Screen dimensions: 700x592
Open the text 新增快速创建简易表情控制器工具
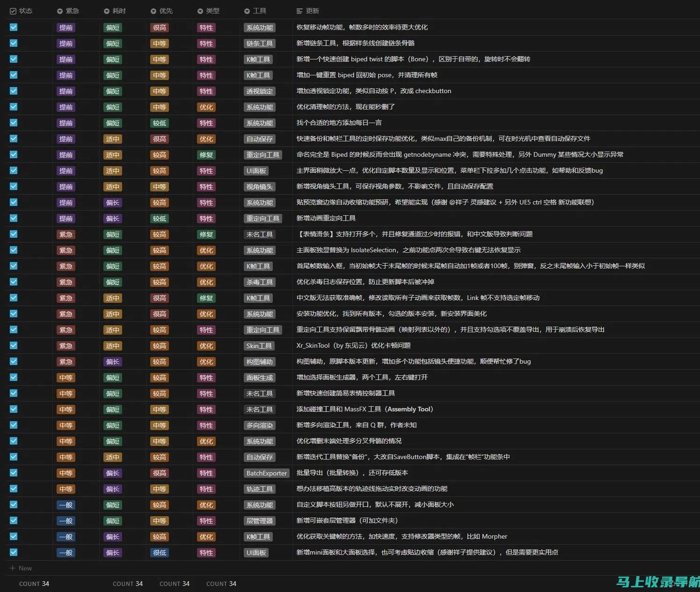pos(346,393)
